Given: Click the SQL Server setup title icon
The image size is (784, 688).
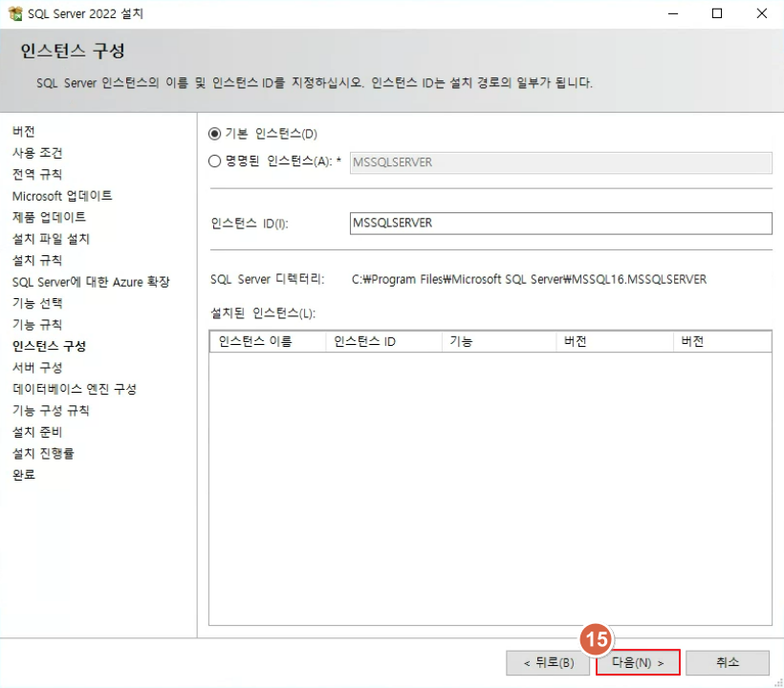Looking at the screenshot, I should point(15,13).
